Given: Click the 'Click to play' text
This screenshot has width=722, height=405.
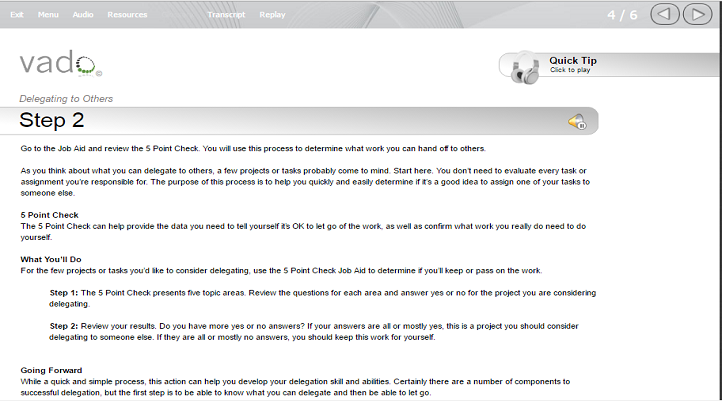Looking at the screenshot, I should pyautogui.click(x=570, y=70).
